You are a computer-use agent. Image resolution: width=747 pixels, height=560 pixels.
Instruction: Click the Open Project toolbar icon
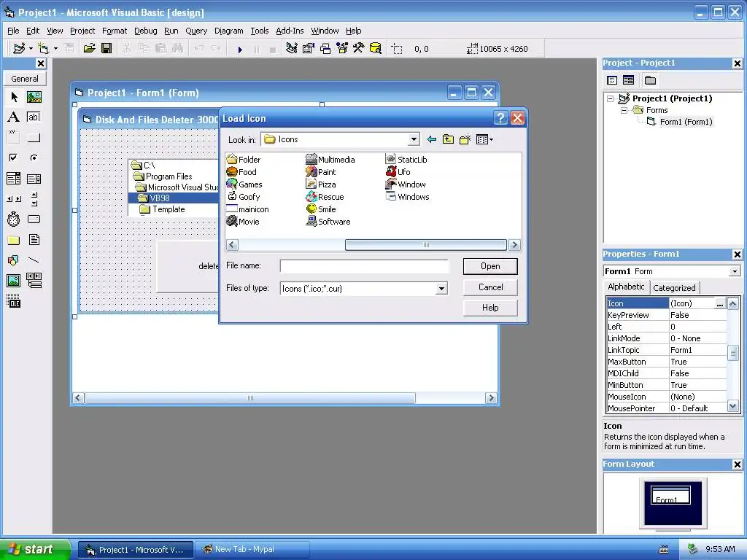pyautogui.click(x=90, y=49)
